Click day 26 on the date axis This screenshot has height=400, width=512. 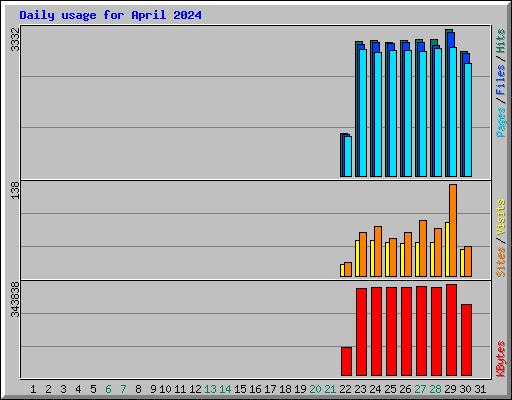(x=405, y=389)
